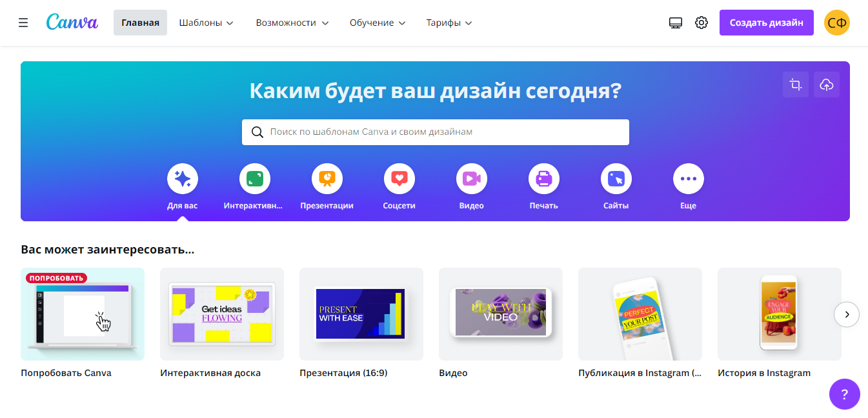This screenshot has height=418, width=868.
Task: Open settings via gear icon
Action: coord(701,23)
